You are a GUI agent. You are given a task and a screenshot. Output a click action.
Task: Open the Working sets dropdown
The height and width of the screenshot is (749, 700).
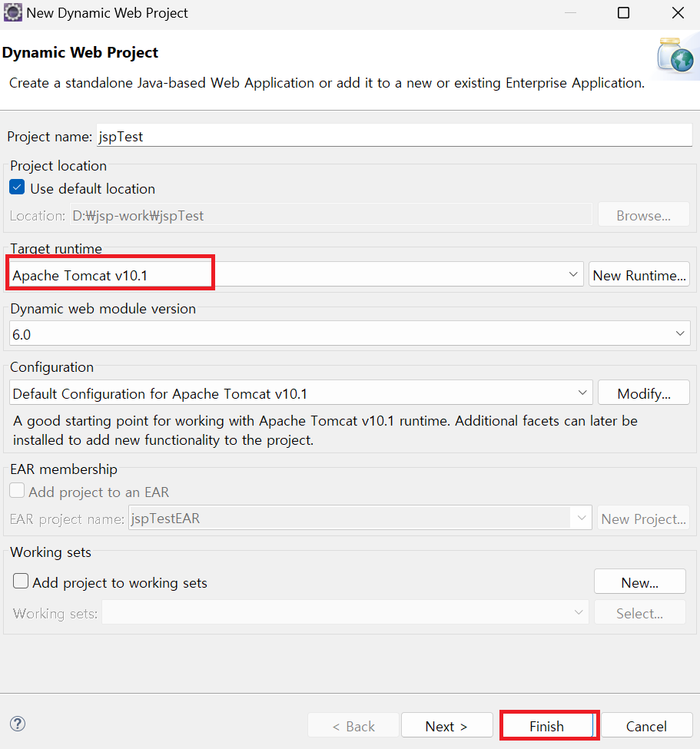pos(578,612)
